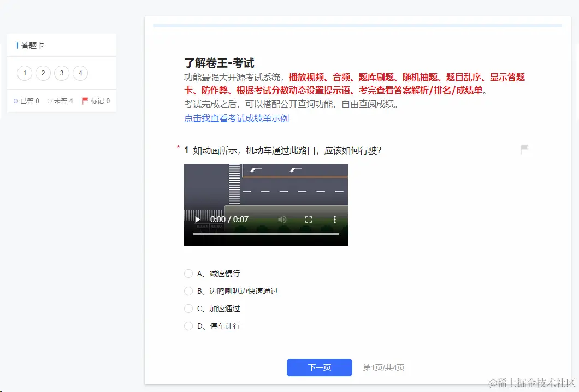The image size is (579, 392).
Task: Select answer A 减速慢行
Action: click(x=188, y=273)
